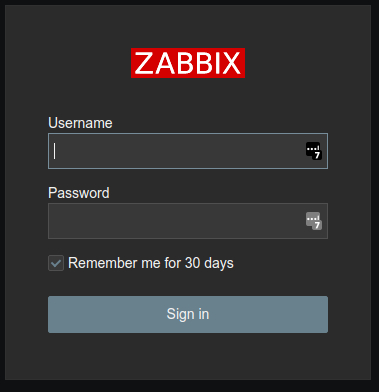Select the checkmark icon beside Remember me
Screen dimensions: 379x392
tap(56, 263)
